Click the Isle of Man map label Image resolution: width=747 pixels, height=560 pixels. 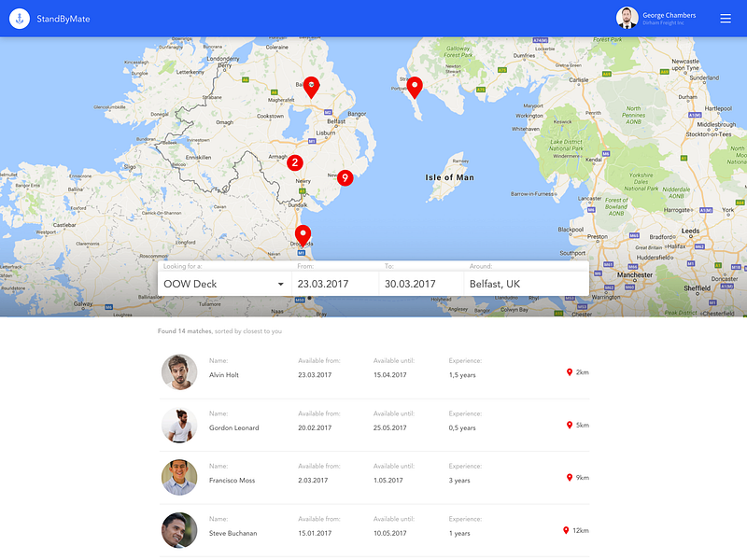450,177
